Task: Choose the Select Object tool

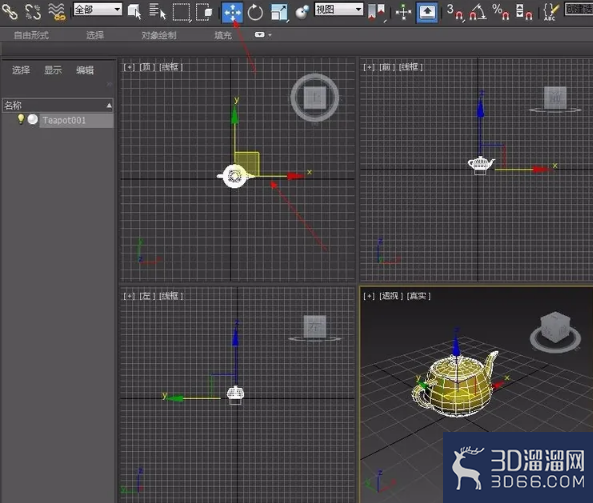Action: pyautogui.click(x=134, y=11)
